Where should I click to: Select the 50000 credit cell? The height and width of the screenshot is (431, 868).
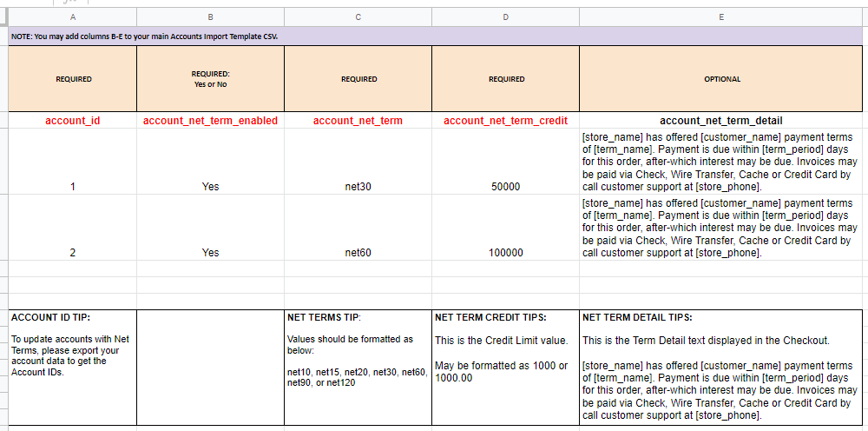505,162
